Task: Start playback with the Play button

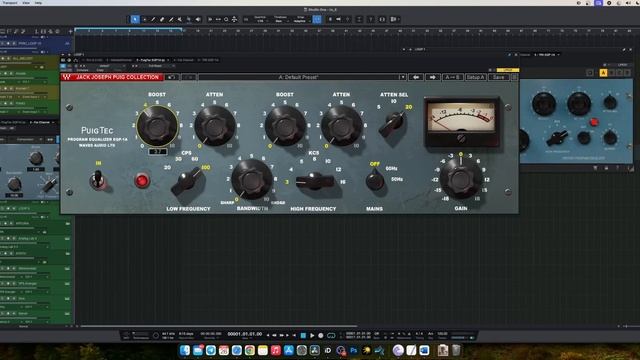Action: (312, 336)
